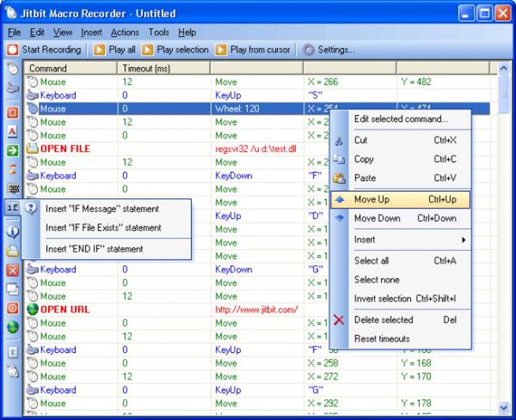The width and height of the screenshot is (516, 420).
Task: Choose Move Up in the context menu
Action: point(400,199)
